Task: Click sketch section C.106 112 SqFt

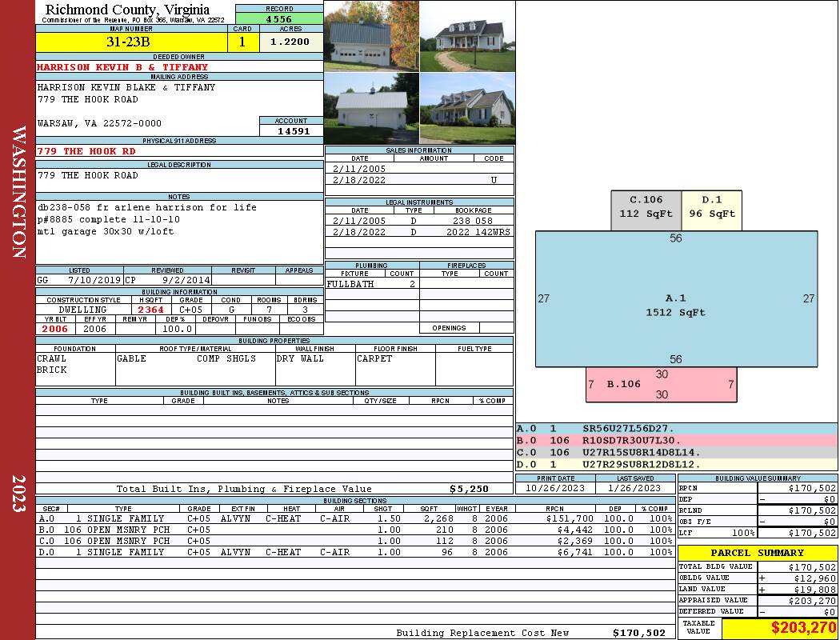Action: (646, 210)
